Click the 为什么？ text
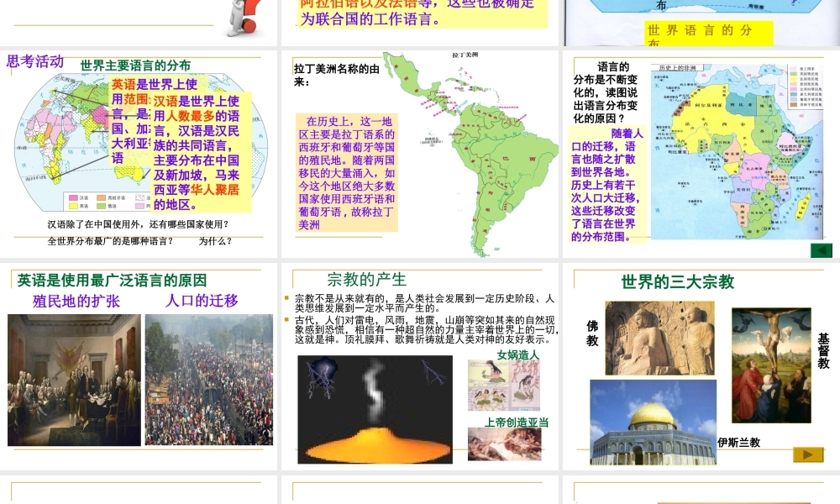The width and height of the screenshot is (840, 504). (215, 241)
